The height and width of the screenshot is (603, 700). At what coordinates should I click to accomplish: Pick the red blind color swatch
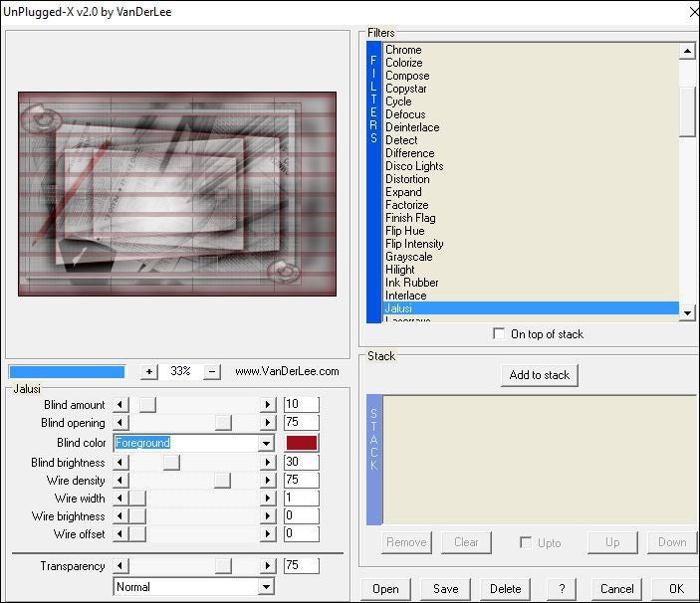tap(301, 443)
